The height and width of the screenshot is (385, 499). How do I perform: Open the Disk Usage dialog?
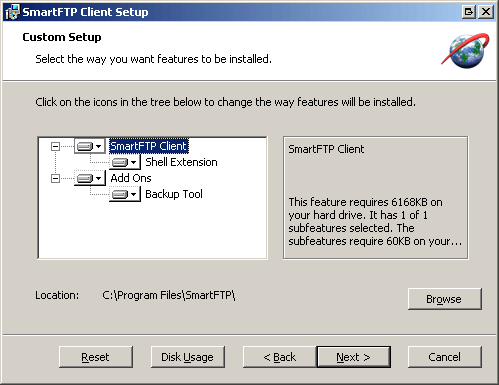[x=188, y=357]
